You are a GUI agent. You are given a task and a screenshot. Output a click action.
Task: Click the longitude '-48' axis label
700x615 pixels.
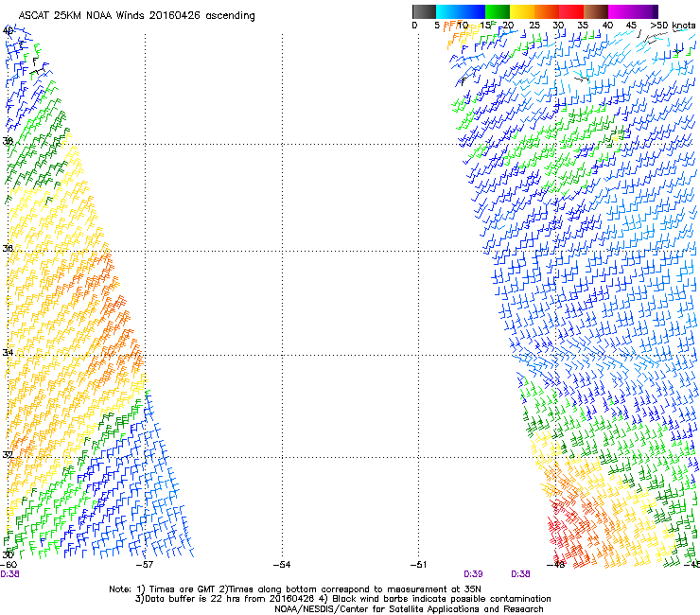(x=556, y=565)
